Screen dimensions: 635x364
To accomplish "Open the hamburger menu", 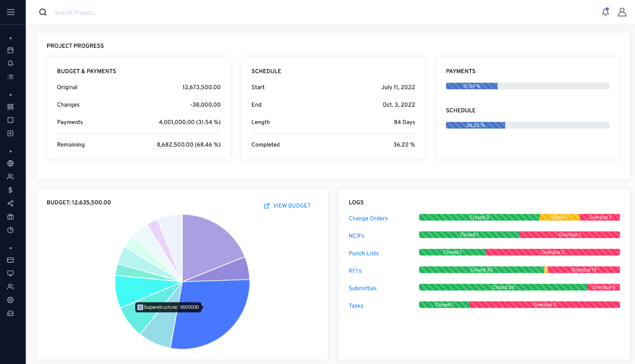I will pos(11,12).
